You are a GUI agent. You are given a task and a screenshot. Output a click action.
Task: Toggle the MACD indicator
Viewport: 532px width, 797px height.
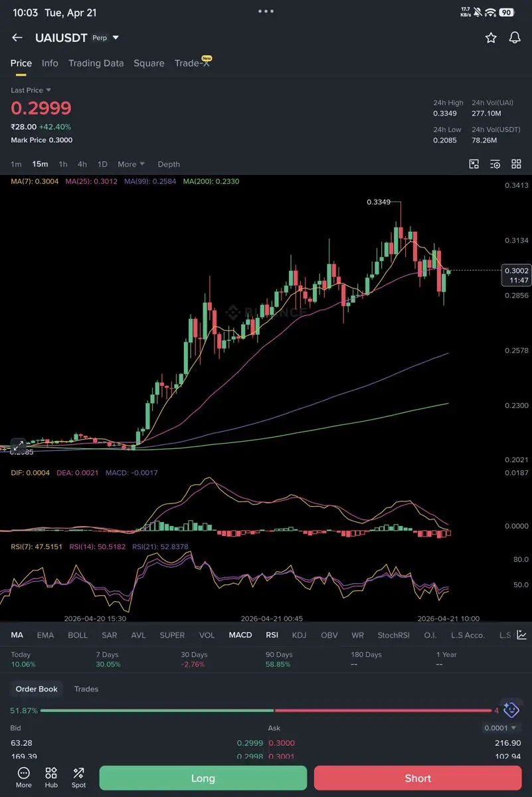[240, 635]
